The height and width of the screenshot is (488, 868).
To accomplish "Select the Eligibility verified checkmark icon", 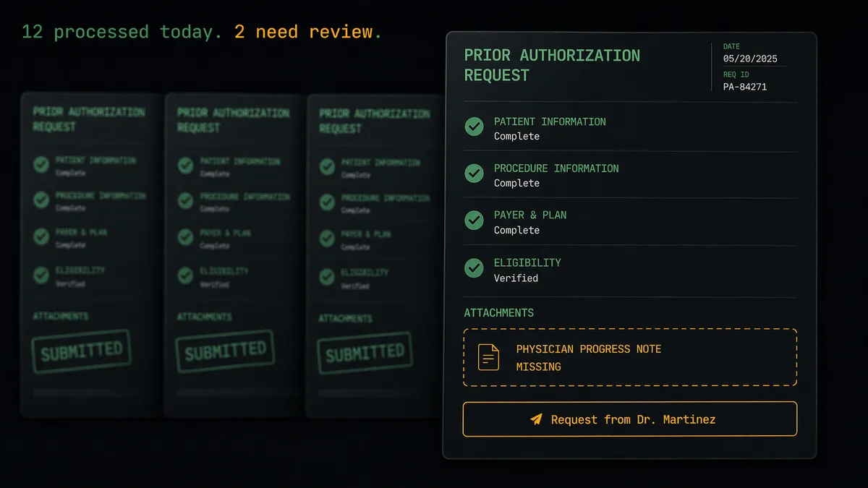I will pyautogui.click(x=474, y=268).
